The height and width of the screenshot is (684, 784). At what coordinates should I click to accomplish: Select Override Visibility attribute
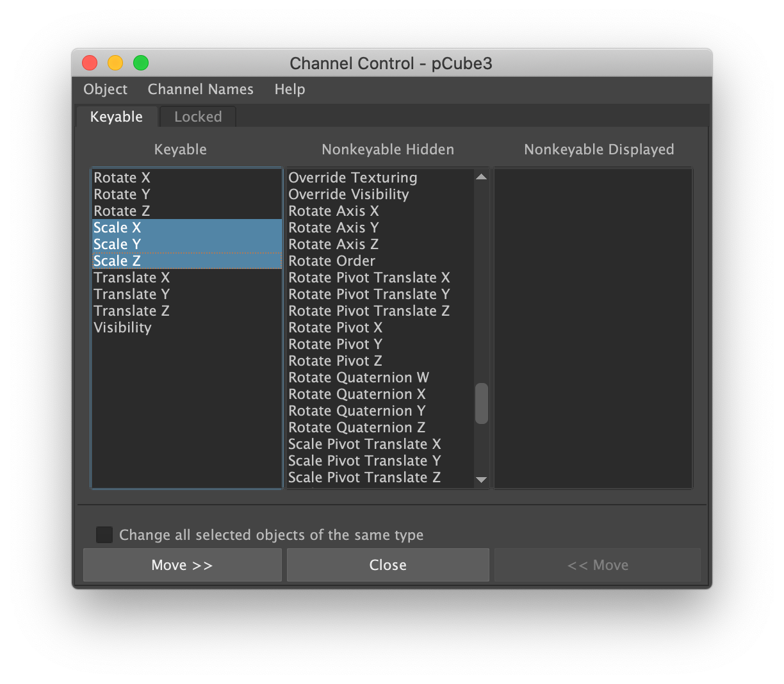point(348,195)
